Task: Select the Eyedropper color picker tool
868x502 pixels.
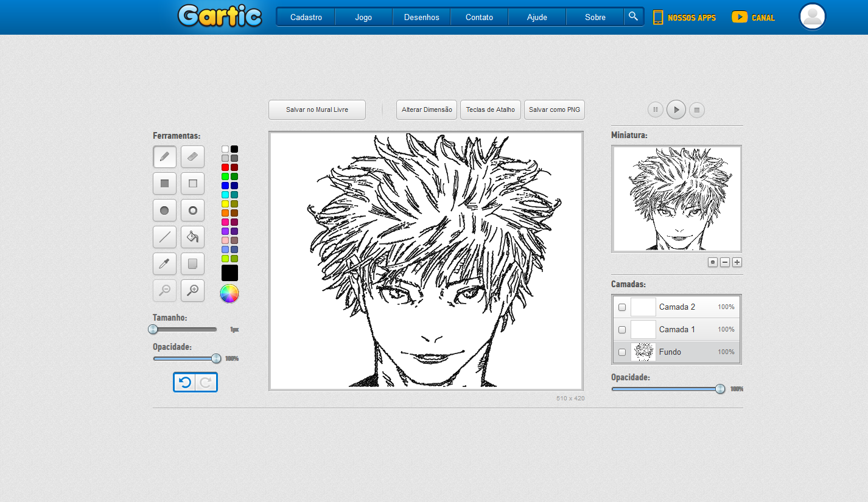Action: (x=164, y=263)
